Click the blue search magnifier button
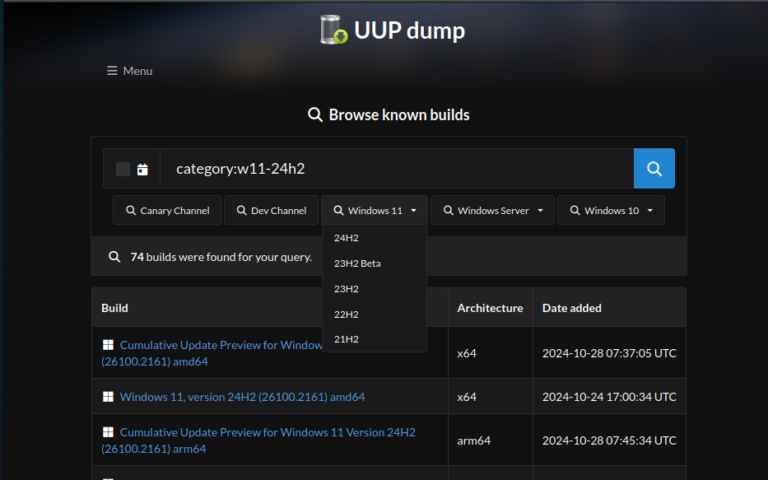 coord(654,169)
